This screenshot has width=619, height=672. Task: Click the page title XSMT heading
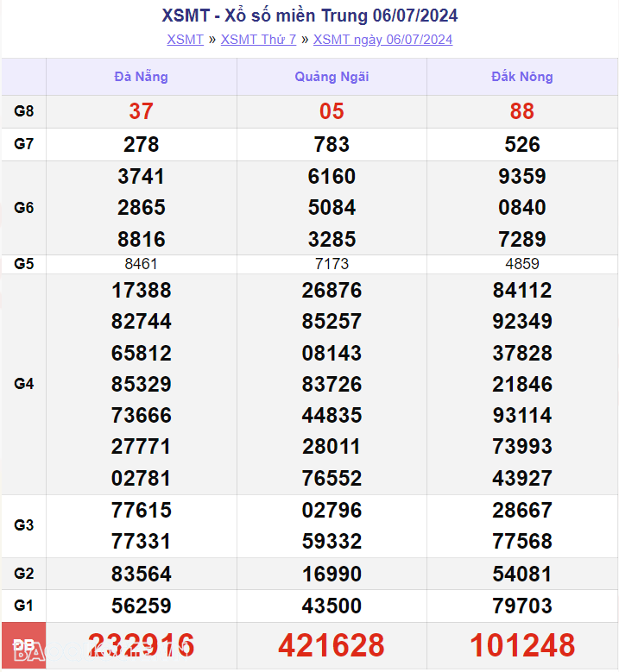pyautogui.click(x=309, y=16)
